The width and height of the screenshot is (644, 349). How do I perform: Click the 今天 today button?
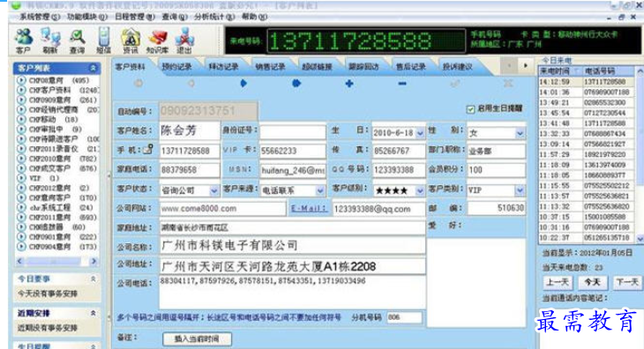coord(592,282)
